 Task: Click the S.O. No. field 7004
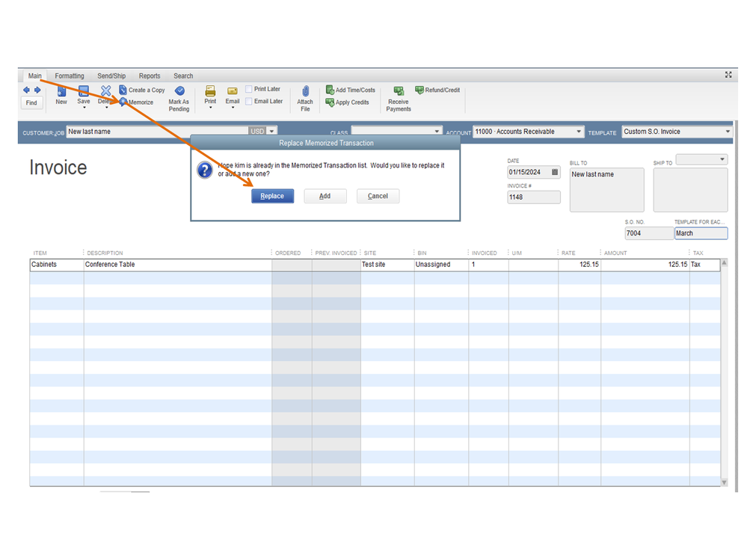[648, 233]
